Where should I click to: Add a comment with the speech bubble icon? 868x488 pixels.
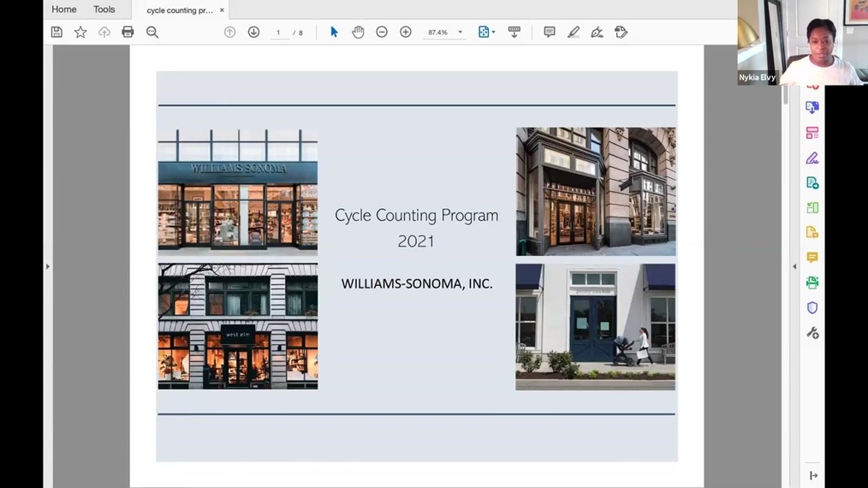[550, 33]
